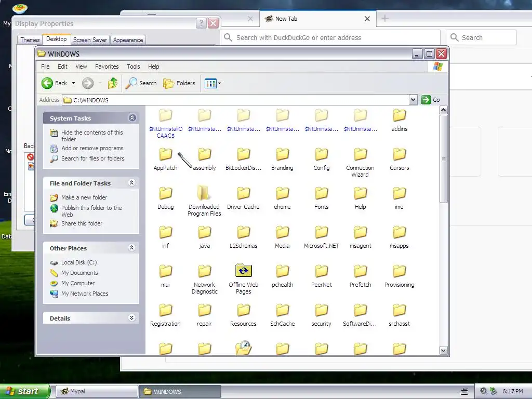Switch to Mypal taskbar button
This screenshot has height=399, width=532.
pos(96,391)
